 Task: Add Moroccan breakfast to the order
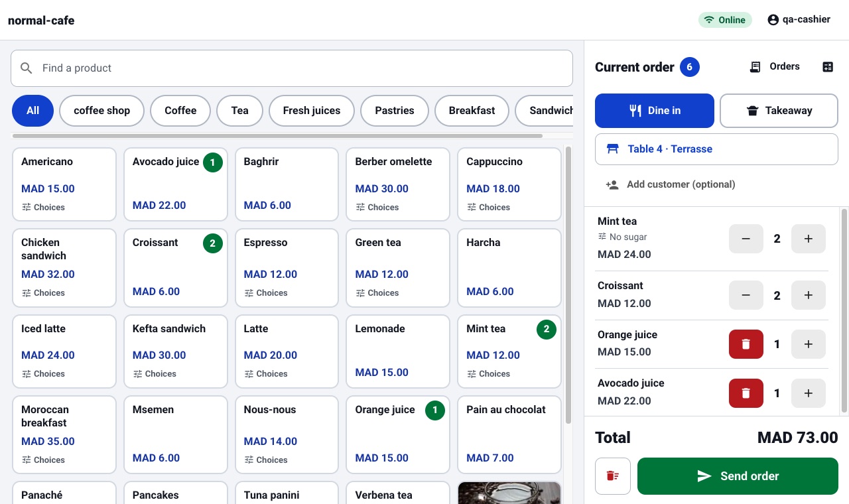(64, 435)
